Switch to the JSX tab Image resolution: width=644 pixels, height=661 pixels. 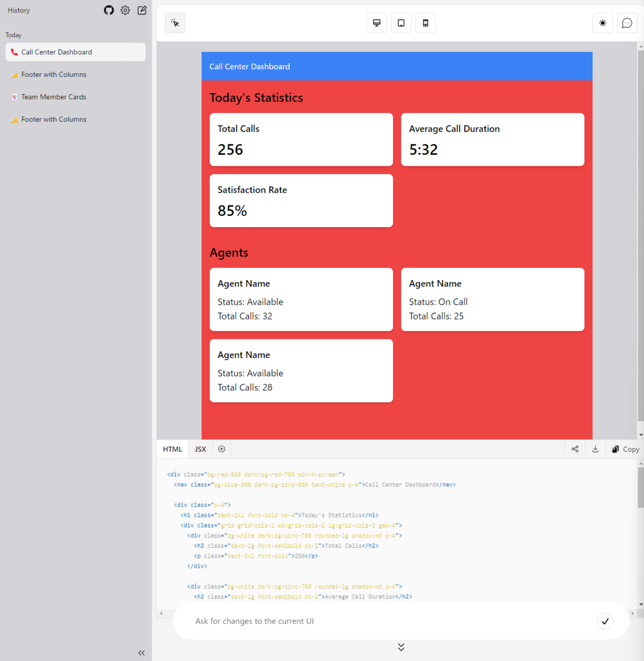pos(200,449)
